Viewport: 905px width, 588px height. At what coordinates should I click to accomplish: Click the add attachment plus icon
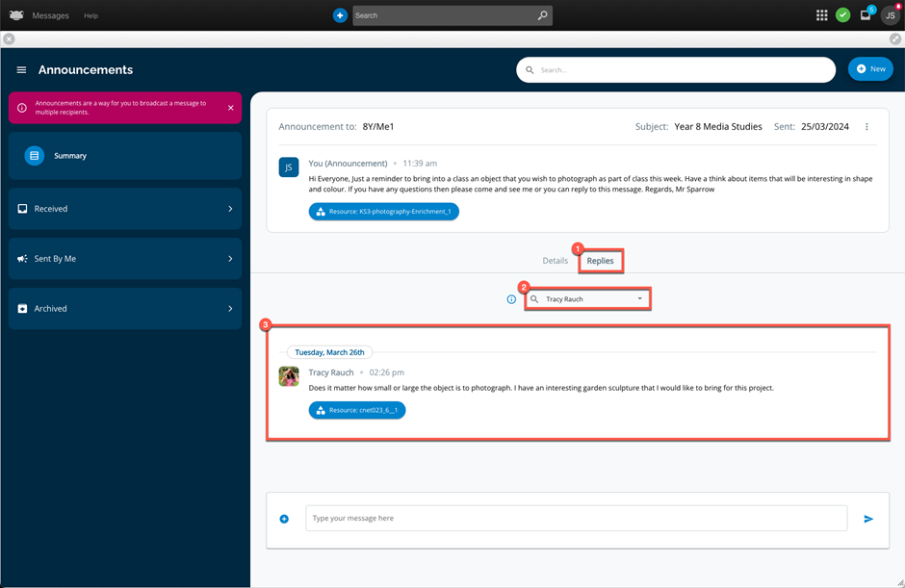[x=284, y=519]
